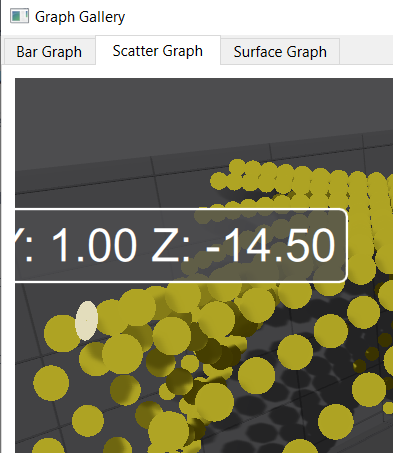Select leftmost small dot in top row
Viewport: 393px width, 453px height.
[x=218, y=181]
